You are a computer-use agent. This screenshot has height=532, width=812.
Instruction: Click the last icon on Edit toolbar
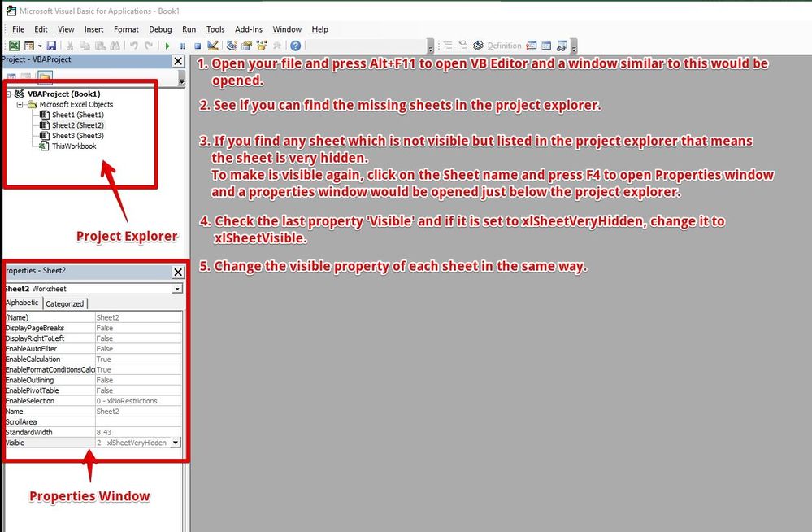(562, 46)
